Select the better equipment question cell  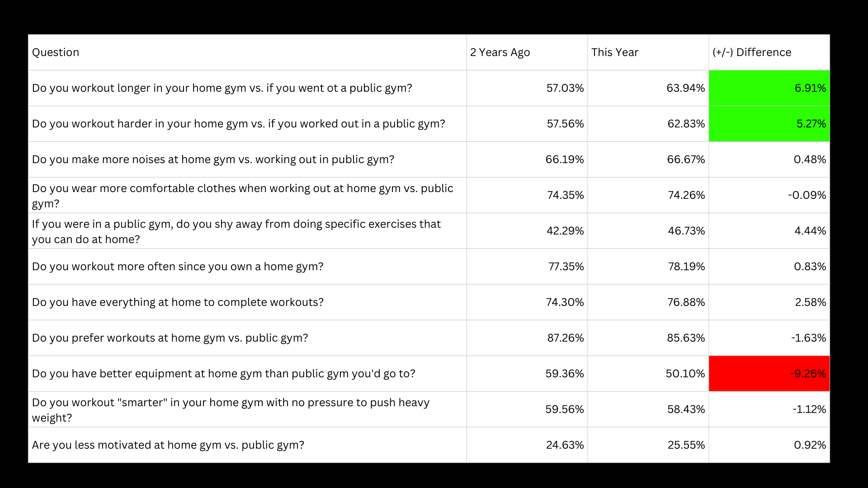pos(223,374)
